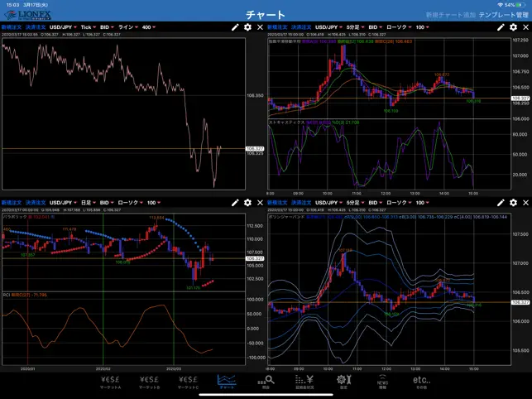This screenshot has height=399, width=532.
Task: Open テンプレート管理 in the header
Action: point(504,15)
